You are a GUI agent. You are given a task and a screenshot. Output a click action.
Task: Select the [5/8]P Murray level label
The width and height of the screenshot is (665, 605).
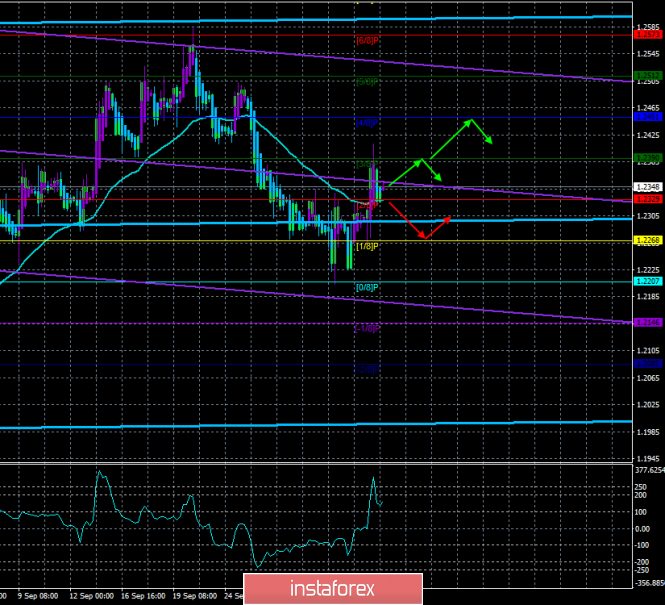367,81
